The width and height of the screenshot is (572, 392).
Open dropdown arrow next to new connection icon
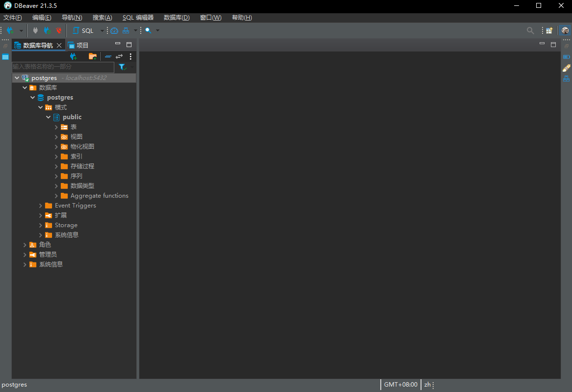pos(21,30)
